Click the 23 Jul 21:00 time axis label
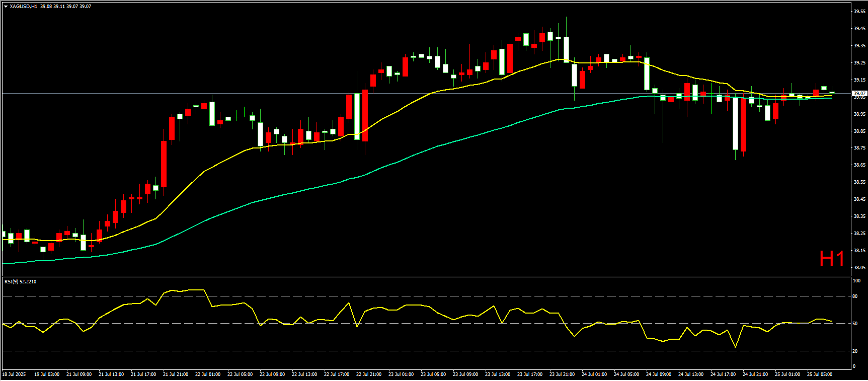This screenshot has height=381, width=868. [x=562, y=374]
